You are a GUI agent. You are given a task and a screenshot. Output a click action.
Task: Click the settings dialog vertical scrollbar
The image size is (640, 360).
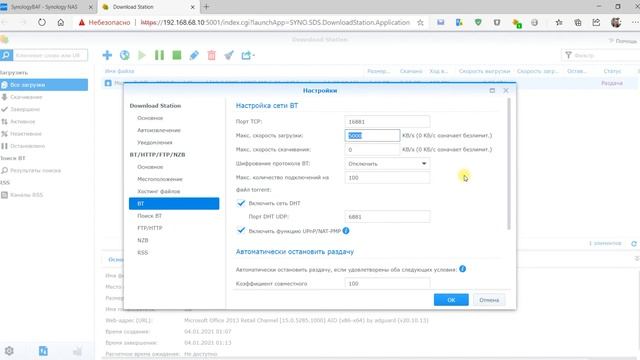(x=509, y=164)
